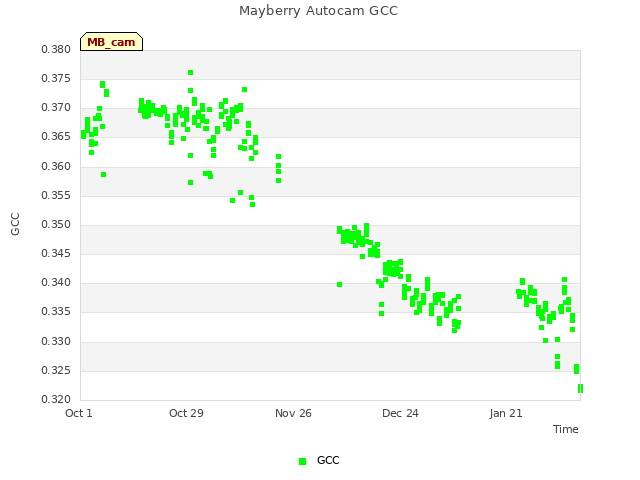Click the 0.320 y-axis value
The image size is (640, 480).
(x=56, y=399)
